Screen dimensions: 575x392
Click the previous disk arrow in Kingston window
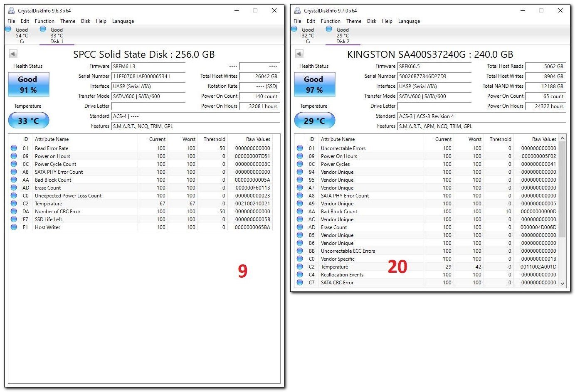coord(299,54)
